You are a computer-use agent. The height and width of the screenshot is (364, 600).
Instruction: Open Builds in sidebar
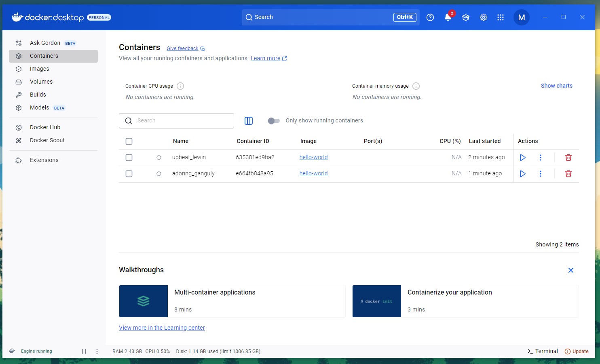coord(53,95)
